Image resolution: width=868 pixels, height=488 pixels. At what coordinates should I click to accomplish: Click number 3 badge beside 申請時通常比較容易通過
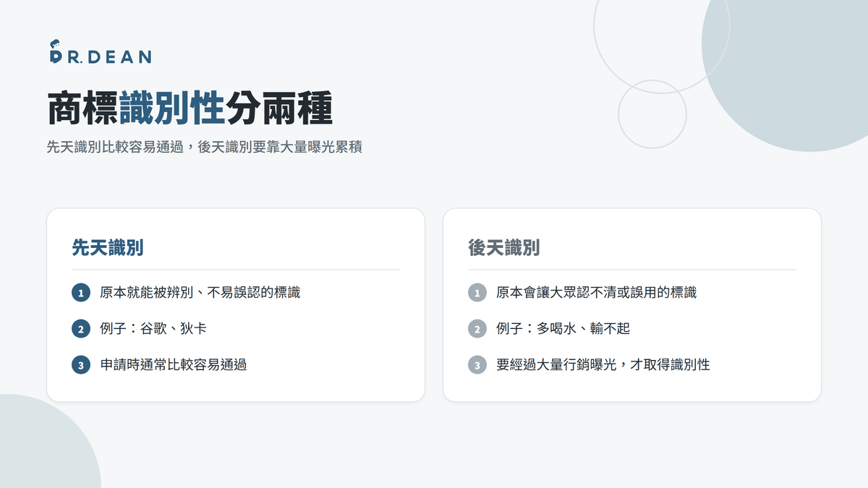point(80,365)
